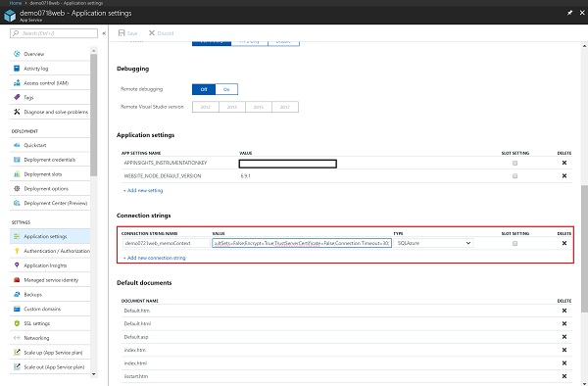
Task: Click Add new setting link
Action: coord(143,190)
